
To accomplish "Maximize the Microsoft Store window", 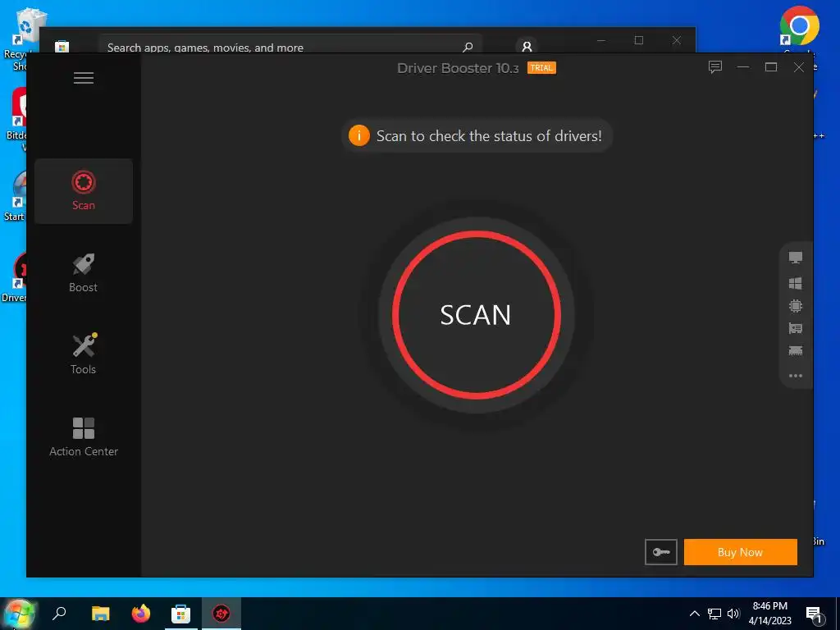I will 638,40.
